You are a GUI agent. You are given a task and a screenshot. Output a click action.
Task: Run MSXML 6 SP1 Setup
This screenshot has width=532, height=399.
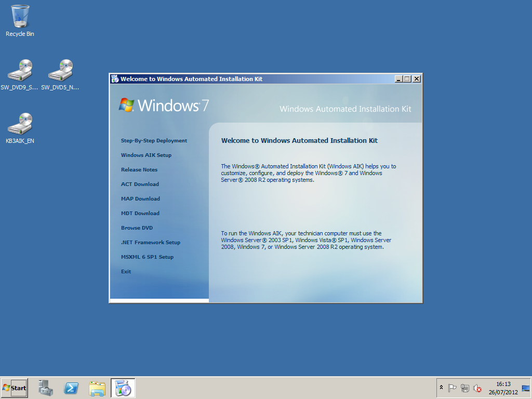[147, 257]
